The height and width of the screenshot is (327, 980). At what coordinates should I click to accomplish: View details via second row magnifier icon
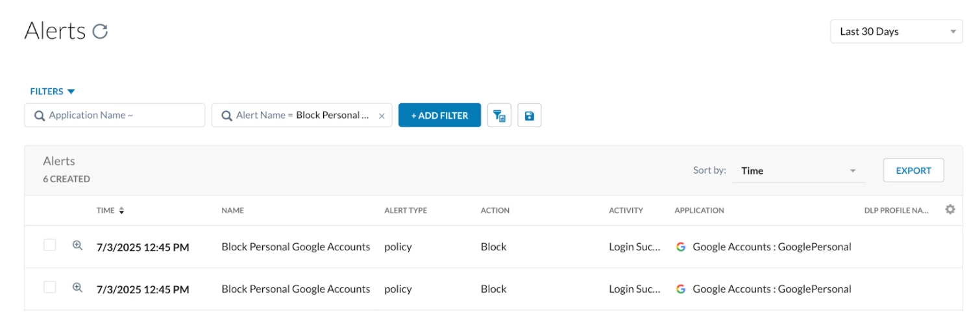point(77,287)
